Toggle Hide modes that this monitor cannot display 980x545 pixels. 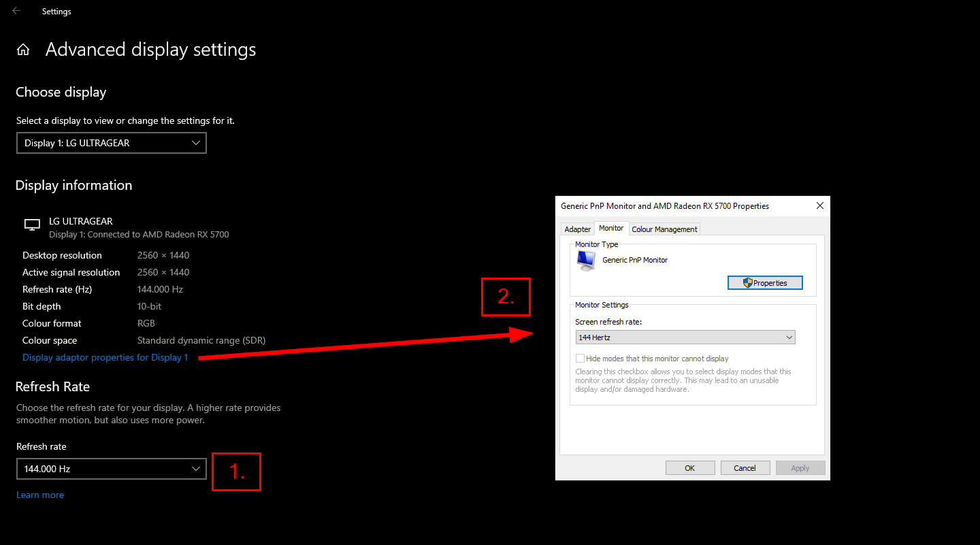coord(580,358)
